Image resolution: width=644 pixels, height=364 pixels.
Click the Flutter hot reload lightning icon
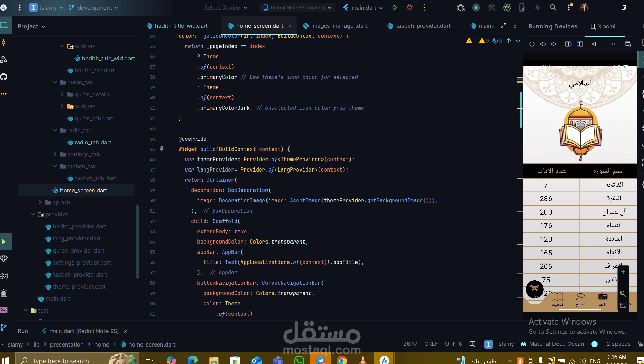pos(538,8)
